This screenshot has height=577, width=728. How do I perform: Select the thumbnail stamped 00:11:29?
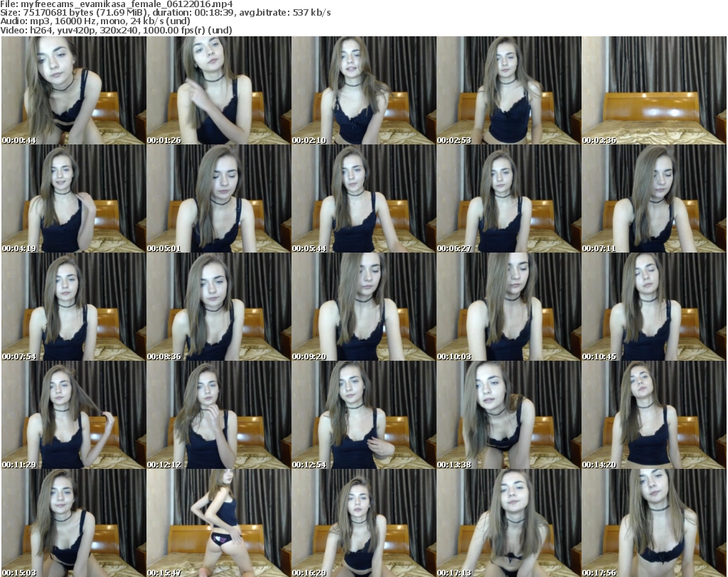[74, 415]
